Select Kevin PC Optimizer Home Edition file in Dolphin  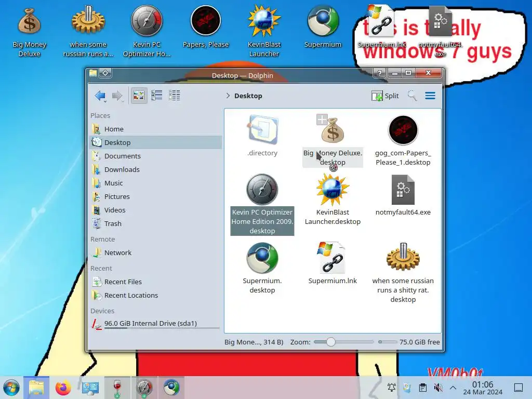pos(262,204)
